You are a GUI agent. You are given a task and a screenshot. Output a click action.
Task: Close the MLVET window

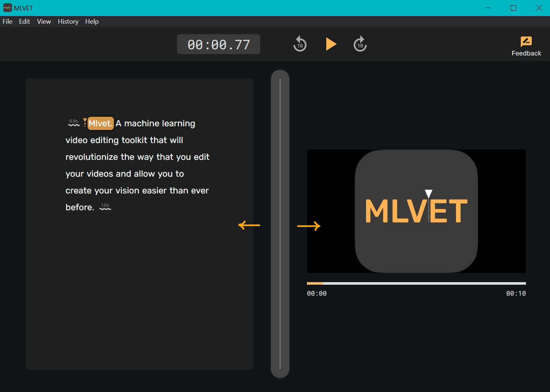(x=539, y=8)
